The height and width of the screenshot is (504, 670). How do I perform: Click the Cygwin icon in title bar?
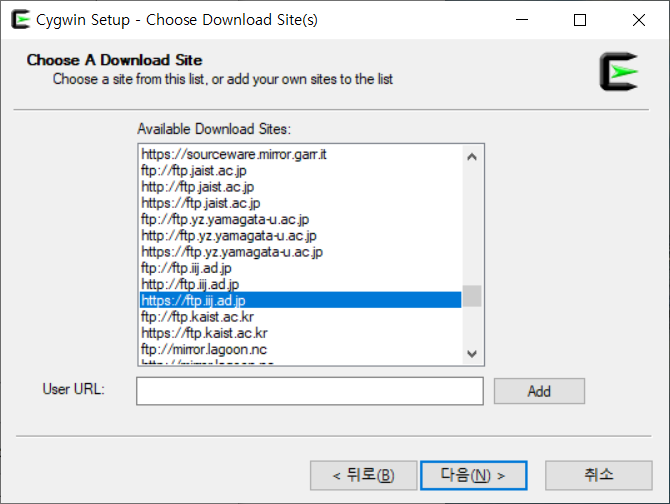(20, 20)
